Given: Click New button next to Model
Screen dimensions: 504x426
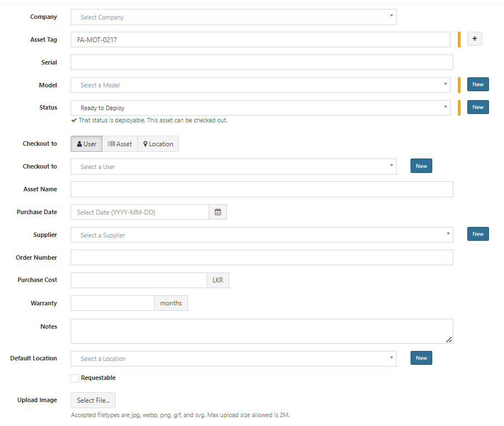Looking at the screenshot, I should [x=478, y=85].
